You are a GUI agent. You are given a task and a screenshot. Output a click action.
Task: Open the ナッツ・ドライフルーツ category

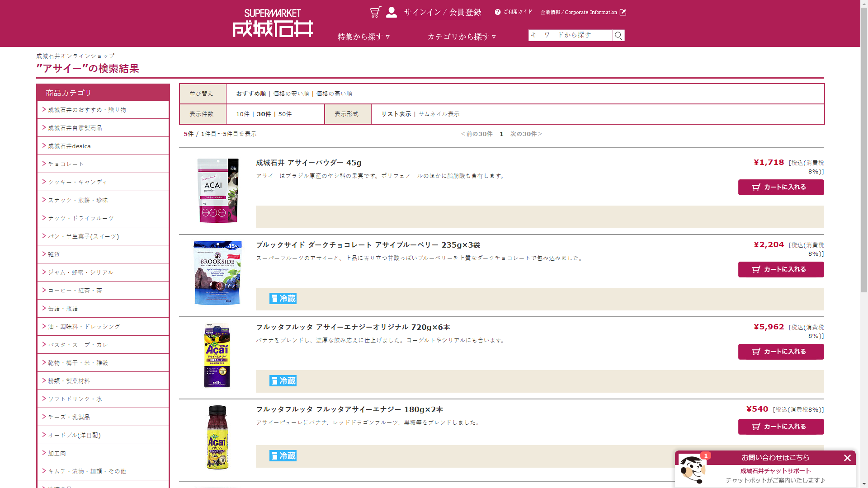[81, 218]
